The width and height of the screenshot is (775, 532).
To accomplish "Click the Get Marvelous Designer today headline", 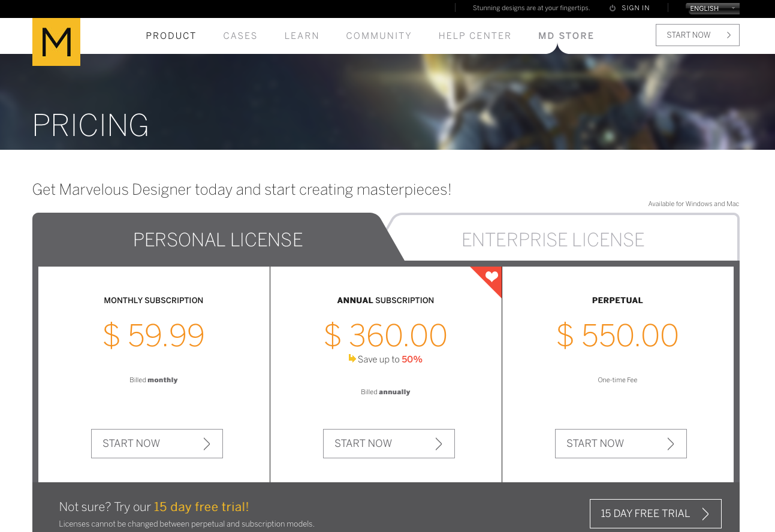I will tap(242, 190).
